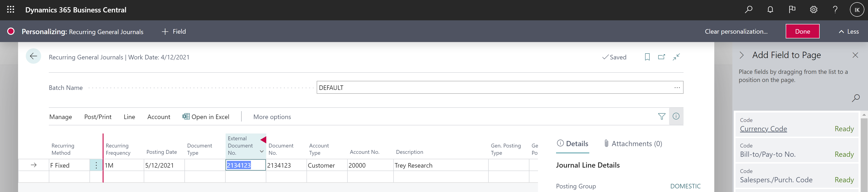Expand the Add Field to Page chevron

coord(742,55)
